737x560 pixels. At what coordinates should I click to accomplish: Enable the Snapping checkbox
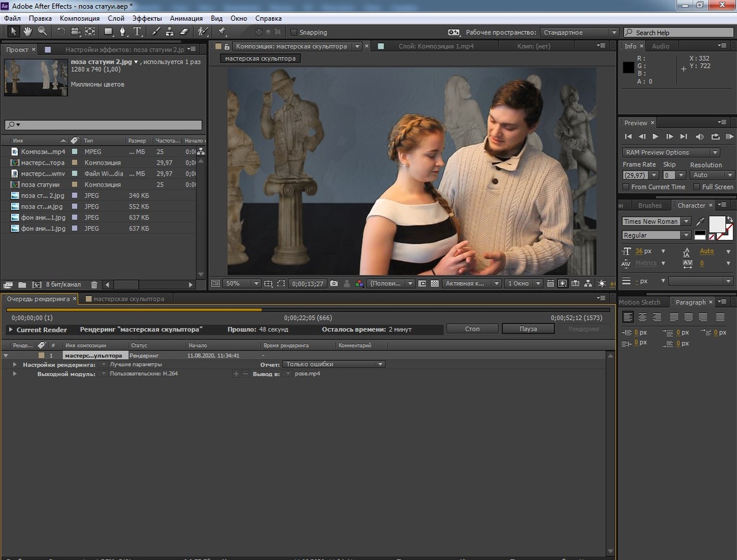(x=294, y=33)
